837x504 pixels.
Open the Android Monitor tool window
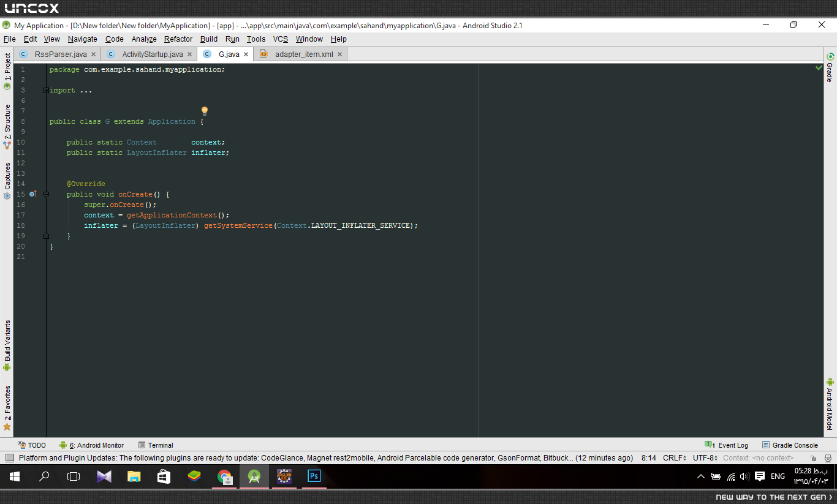click(x=92, y=445)
